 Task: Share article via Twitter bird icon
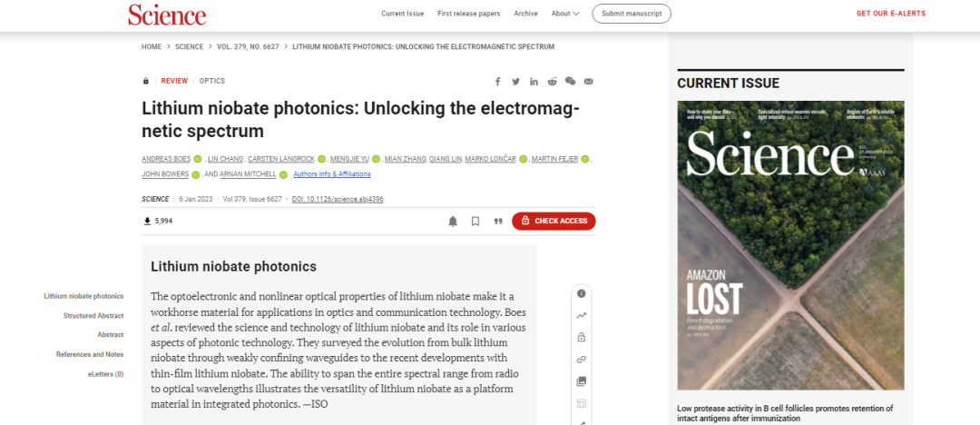515,82
